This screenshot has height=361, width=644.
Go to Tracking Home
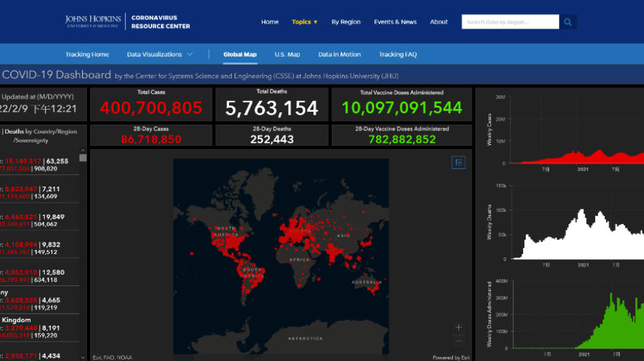pos(87,54)
